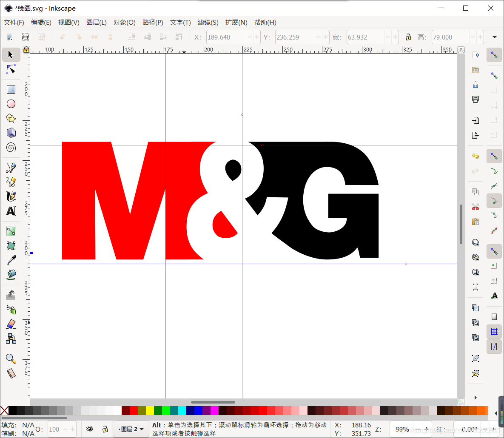Pick the cyan palette swatch

coord(182,411)
